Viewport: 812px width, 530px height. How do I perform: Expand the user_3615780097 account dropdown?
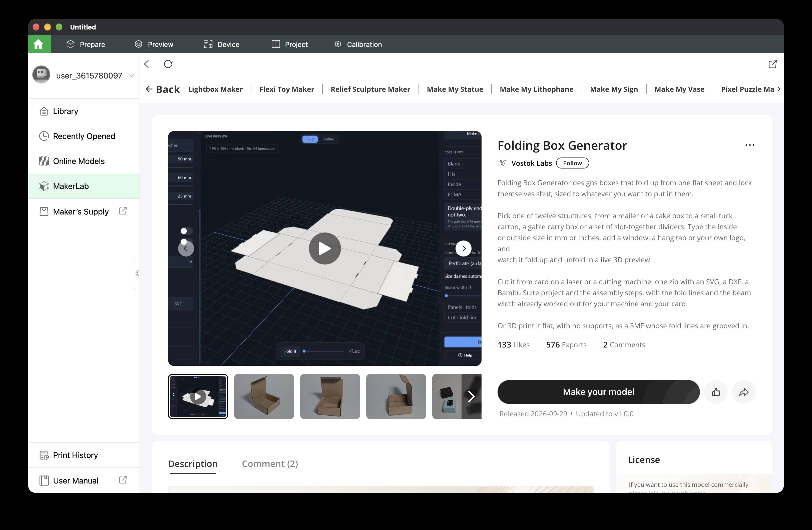tap(131, 75)
